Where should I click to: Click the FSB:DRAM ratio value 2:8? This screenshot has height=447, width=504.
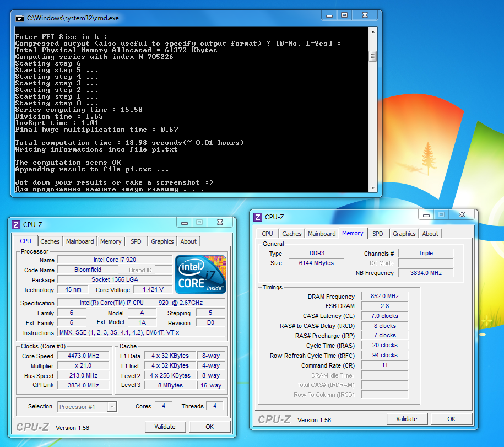tap(385, 306)
